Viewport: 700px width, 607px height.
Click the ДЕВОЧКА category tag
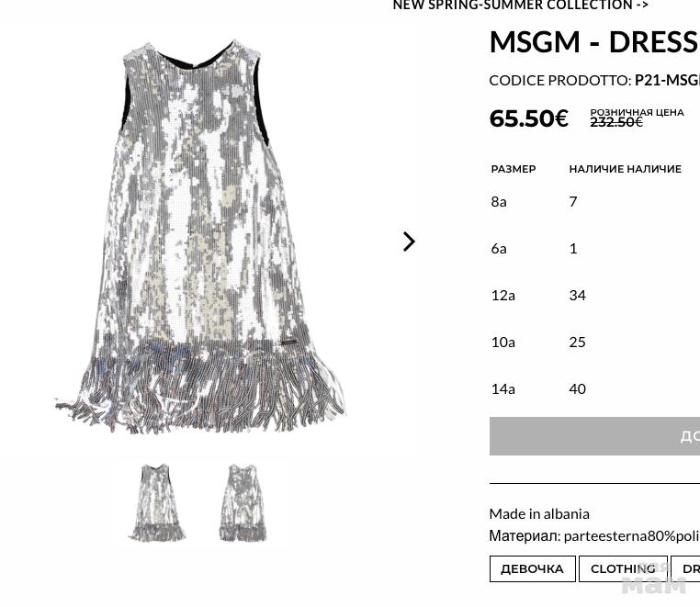(532, 568)
